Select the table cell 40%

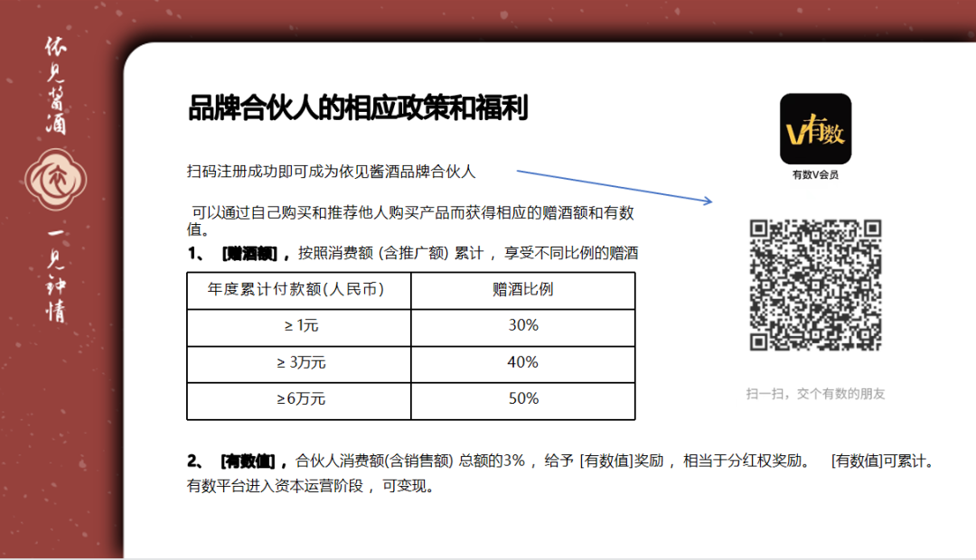[523, 364]
